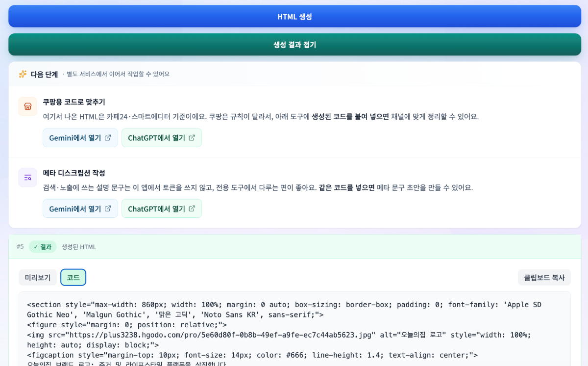Open ChatGPT link under 쿠팡용 코드로 맞추기
The width and height of the screenshot is (588, 366).
[162, 138]
